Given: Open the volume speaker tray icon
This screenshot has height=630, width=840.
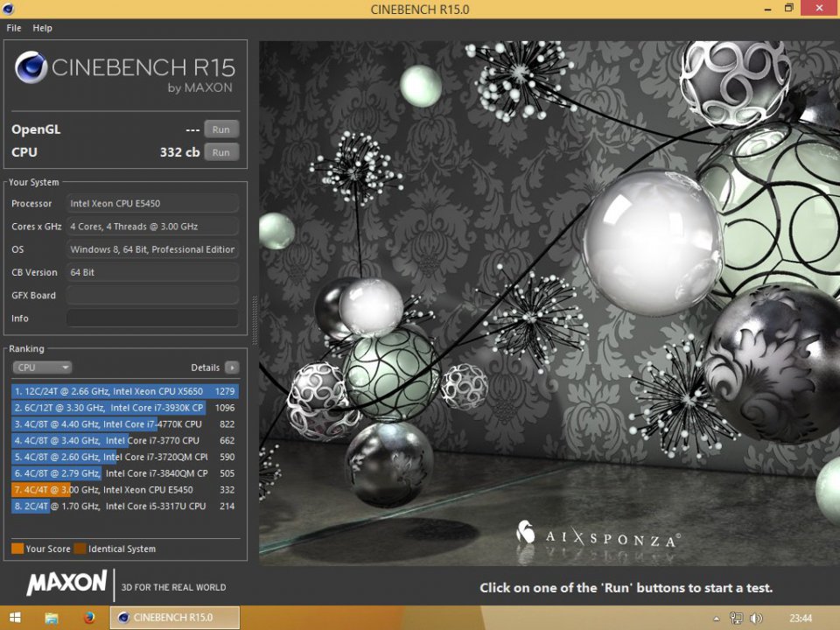Looking at the screenshot, I should 756,619.
